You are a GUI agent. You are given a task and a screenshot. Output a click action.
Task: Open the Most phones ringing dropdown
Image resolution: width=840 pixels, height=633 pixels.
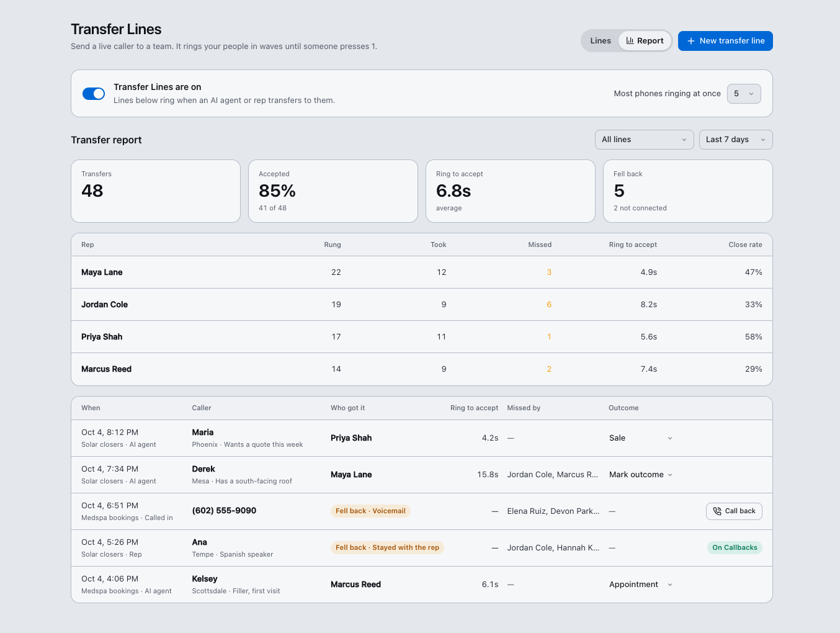click(744, 94)
